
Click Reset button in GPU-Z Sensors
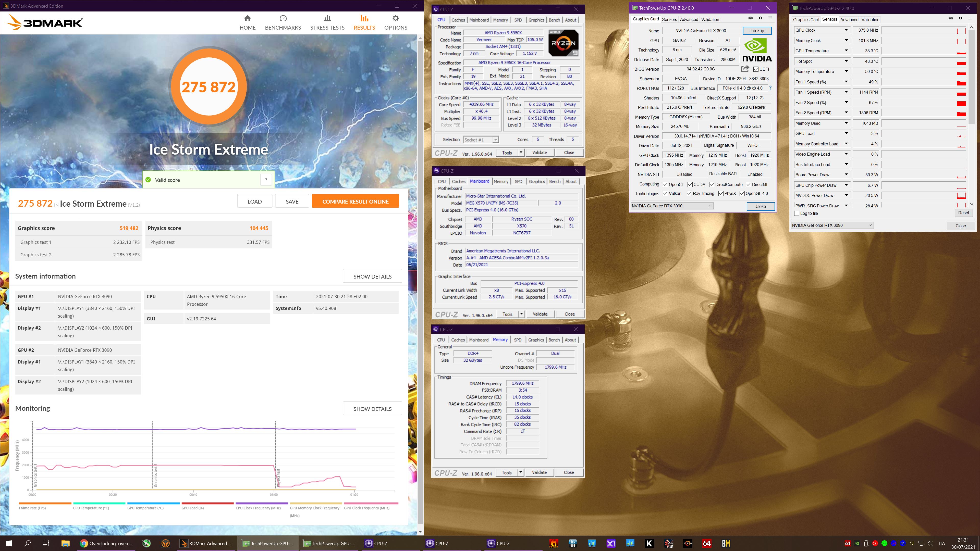tap(964, 213)
